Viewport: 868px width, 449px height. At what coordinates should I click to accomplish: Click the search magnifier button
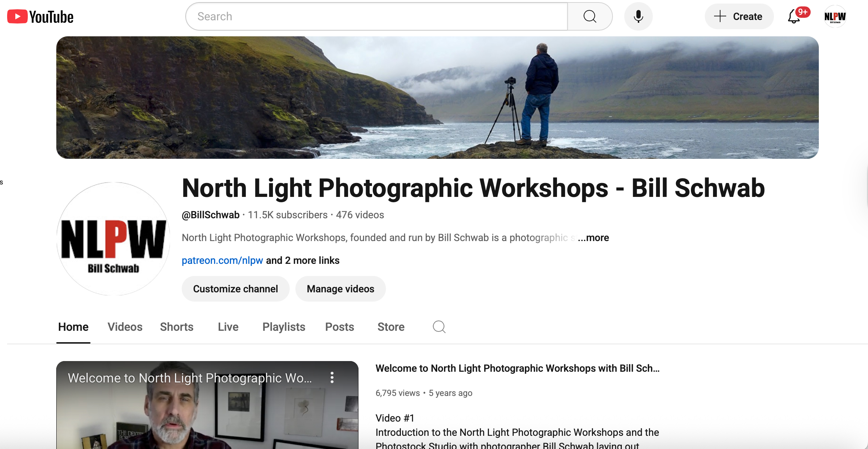pyautogui.click(x=590, y=16)
